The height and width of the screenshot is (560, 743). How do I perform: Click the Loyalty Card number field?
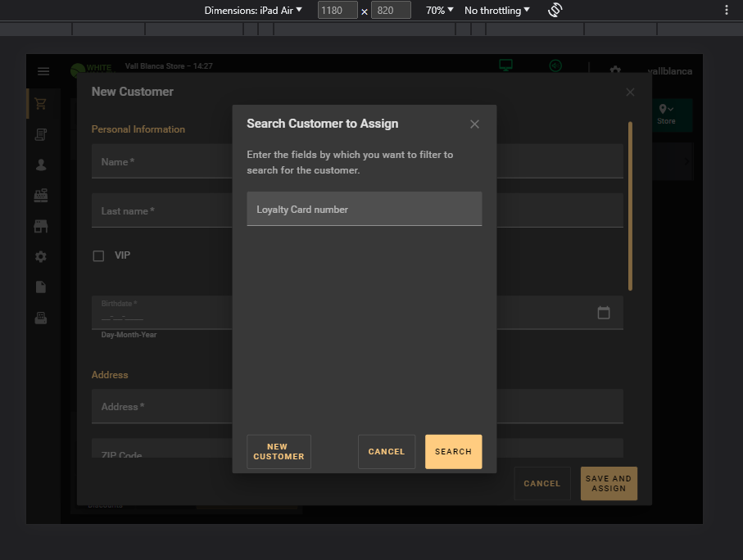(x=364, y=210)
